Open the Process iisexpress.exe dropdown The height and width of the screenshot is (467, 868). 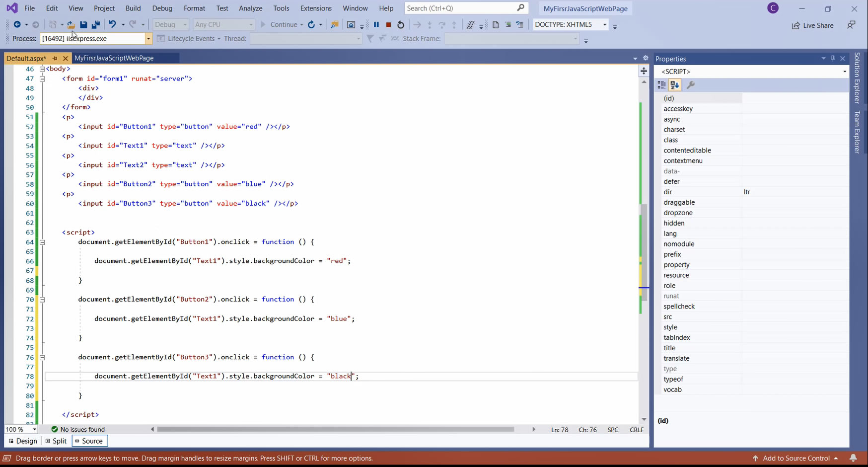coord(148,39)
